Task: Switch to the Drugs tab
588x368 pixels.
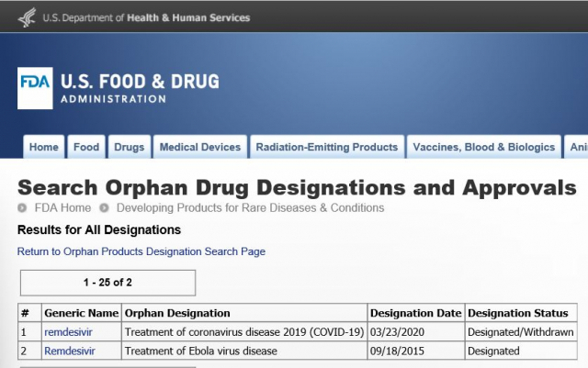Action: 130,147
